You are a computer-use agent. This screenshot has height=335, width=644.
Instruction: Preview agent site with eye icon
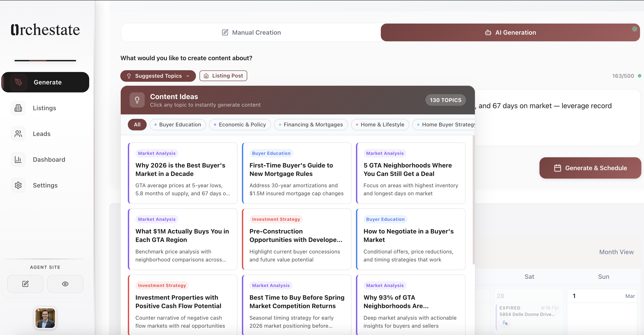click(65, 284)
